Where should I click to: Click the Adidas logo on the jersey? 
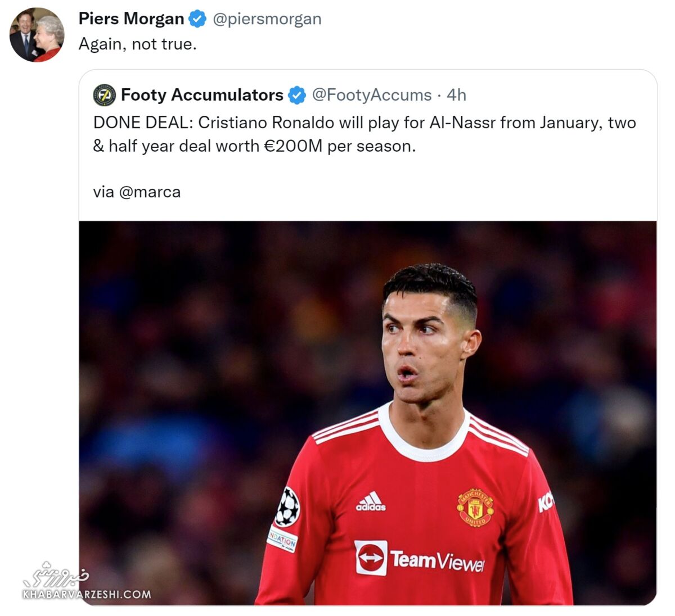click(x=371, y=501)
